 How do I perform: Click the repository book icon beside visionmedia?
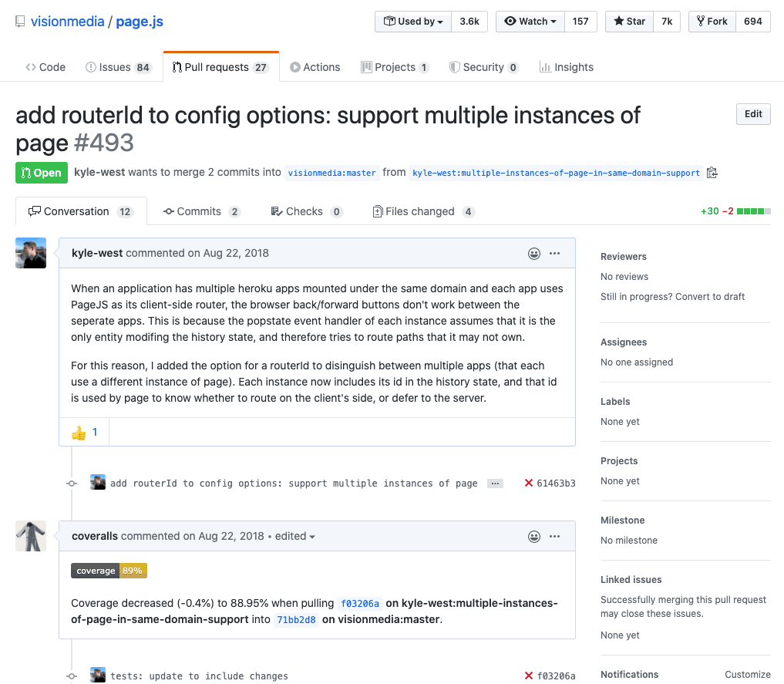click(20, 22)
